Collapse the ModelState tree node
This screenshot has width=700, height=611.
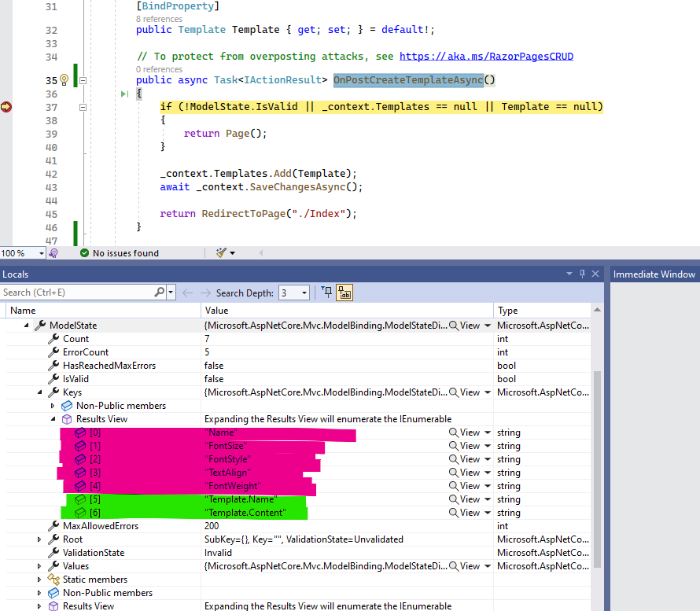pyautogui.click(x=26, y=326)
